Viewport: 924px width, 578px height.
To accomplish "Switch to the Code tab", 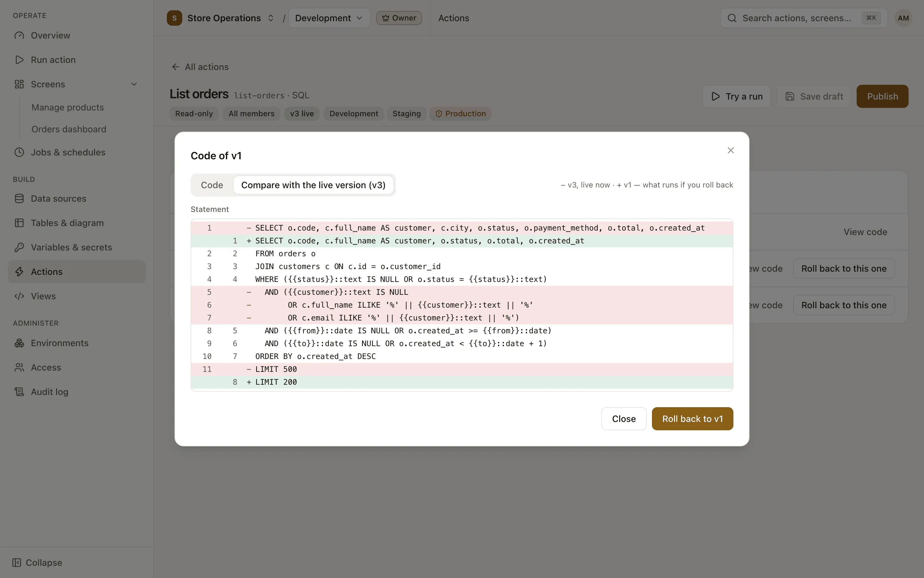I will (212, 185).
